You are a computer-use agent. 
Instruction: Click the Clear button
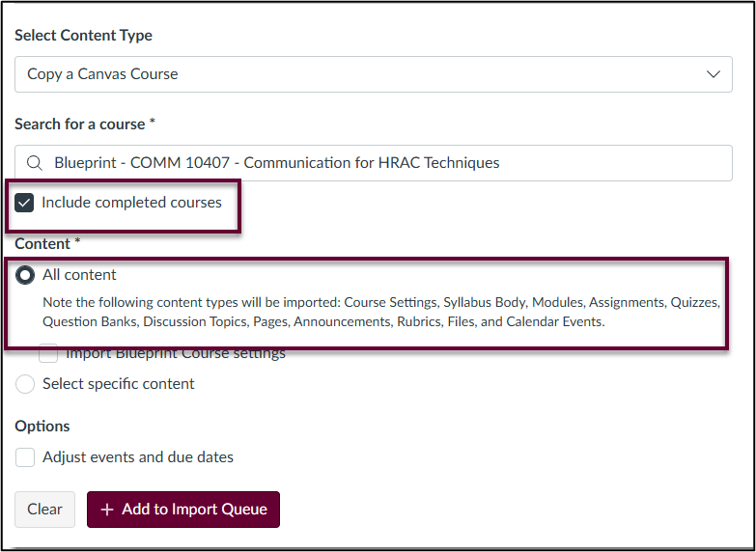tap(44, 510)
